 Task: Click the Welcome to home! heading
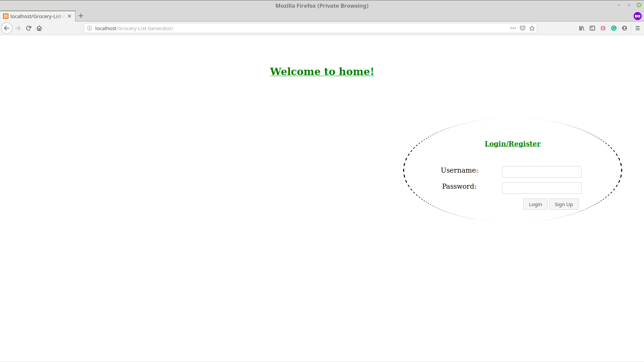(322, 71)
